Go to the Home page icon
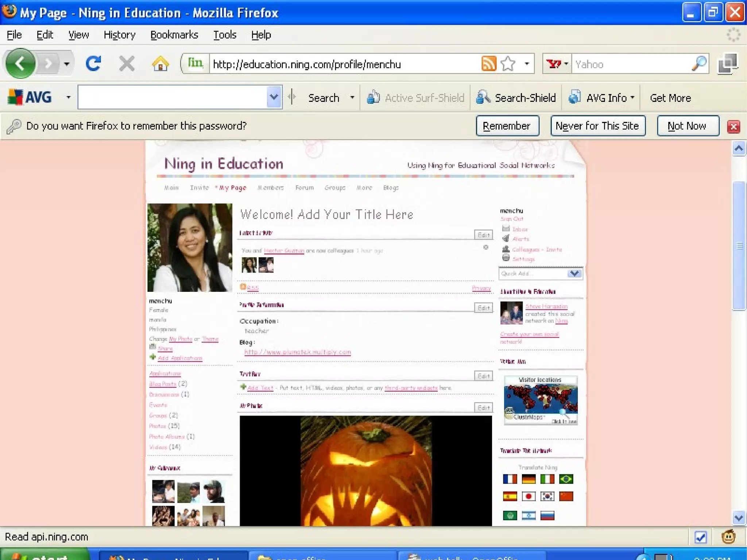 coord(160,63)
